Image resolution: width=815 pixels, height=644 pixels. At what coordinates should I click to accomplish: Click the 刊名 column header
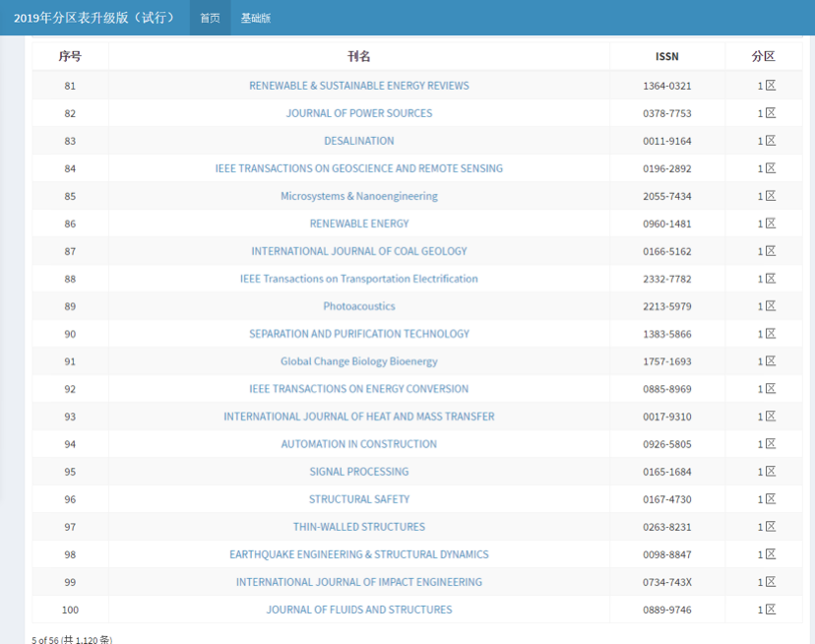point(359,57)
